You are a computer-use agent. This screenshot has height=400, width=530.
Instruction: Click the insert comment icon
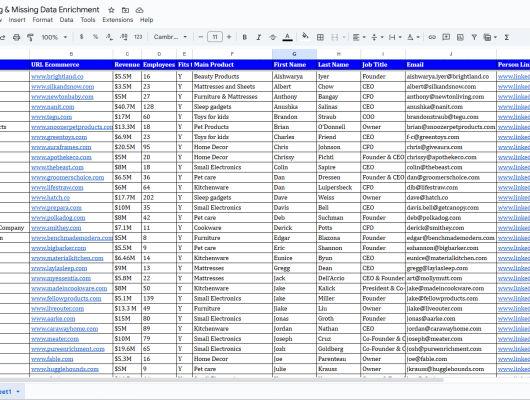click(446, 37)
